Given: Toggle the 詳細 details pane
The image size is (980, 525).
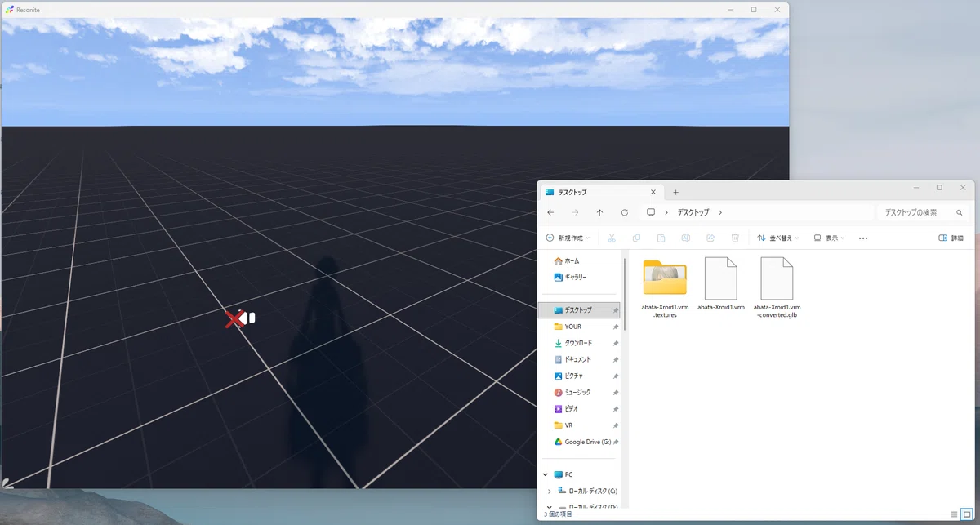Looking at the screenshot, I should pyautogui.click(x=951, y=238).
